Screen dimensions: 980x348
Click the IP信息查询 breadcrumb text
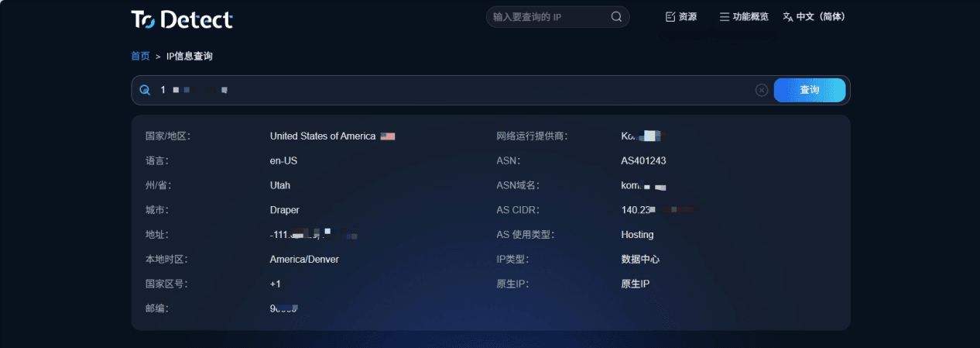pyautogui.click(x=189, y=57)
